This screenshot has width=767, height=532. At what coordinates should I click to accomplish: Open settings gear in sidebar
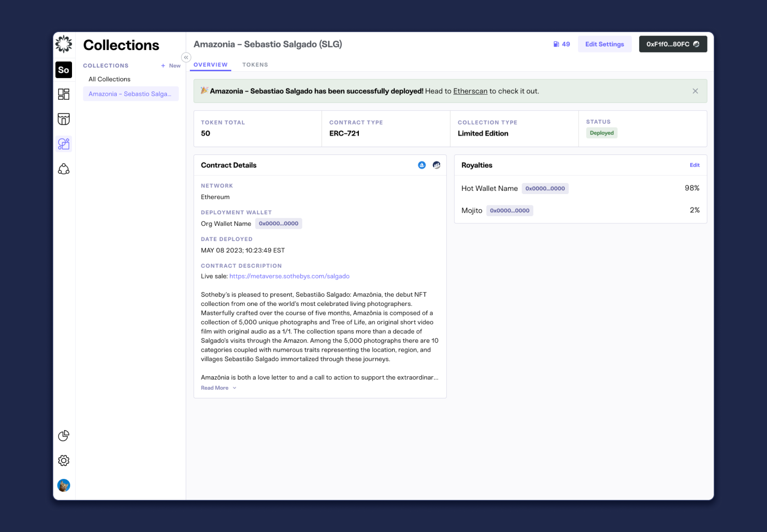click(x=64, y=460)
